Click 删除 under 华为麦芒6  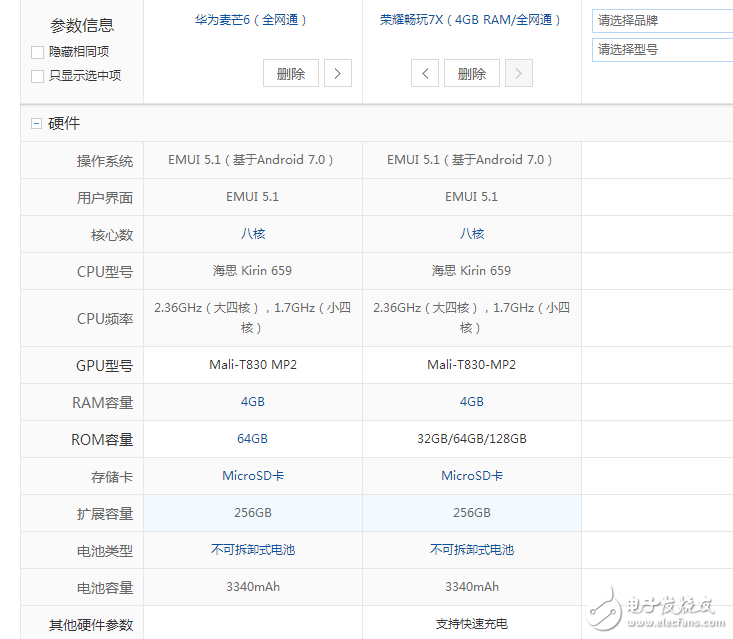[x=291, y=73]
